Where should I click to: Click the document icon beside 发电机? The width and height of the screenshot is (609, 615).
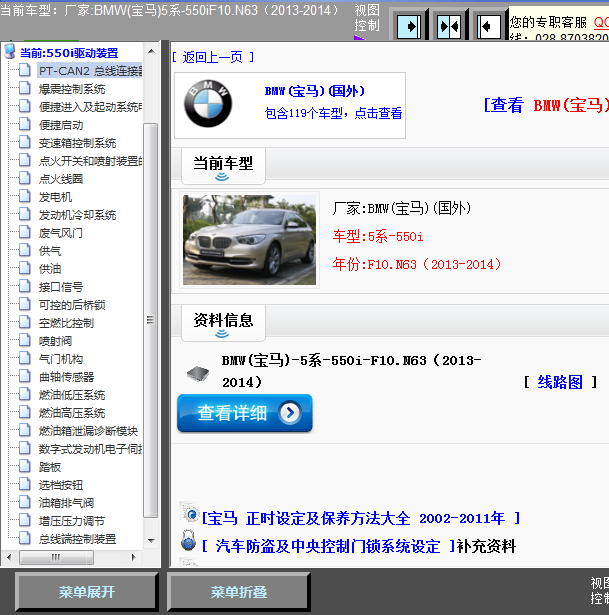[x=24, y=197]
